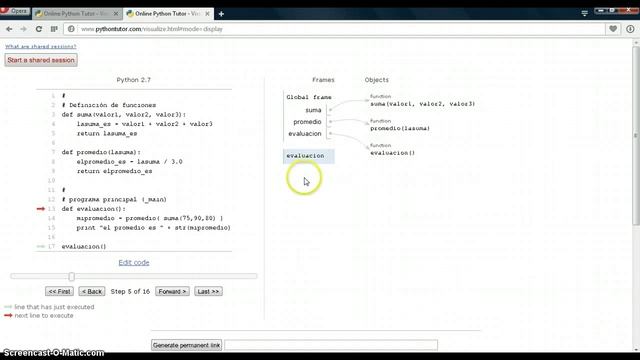Click highlighted 'evaluacion' frame box

tap(309, 156)
